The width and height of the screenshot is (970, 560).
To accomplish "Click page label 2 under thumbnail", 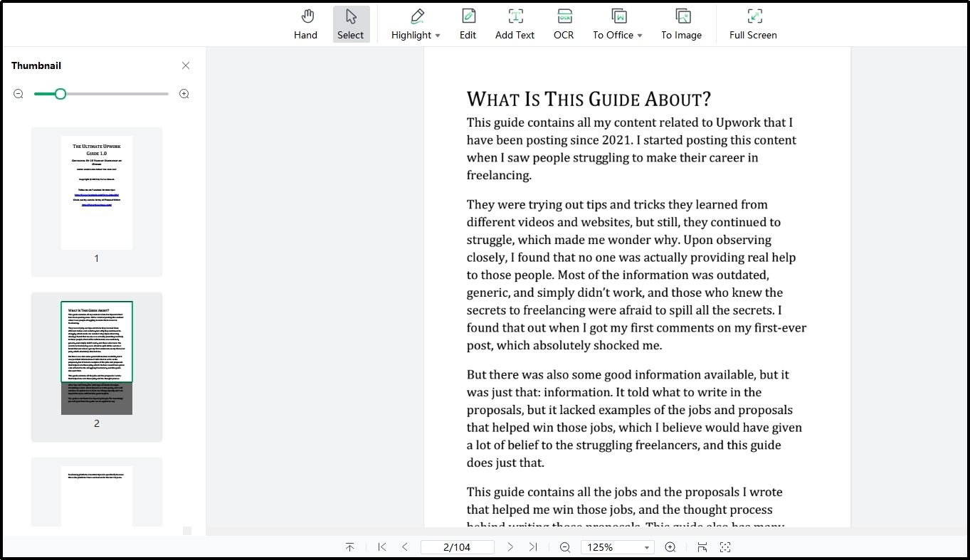I will click(x=97, y=423).
